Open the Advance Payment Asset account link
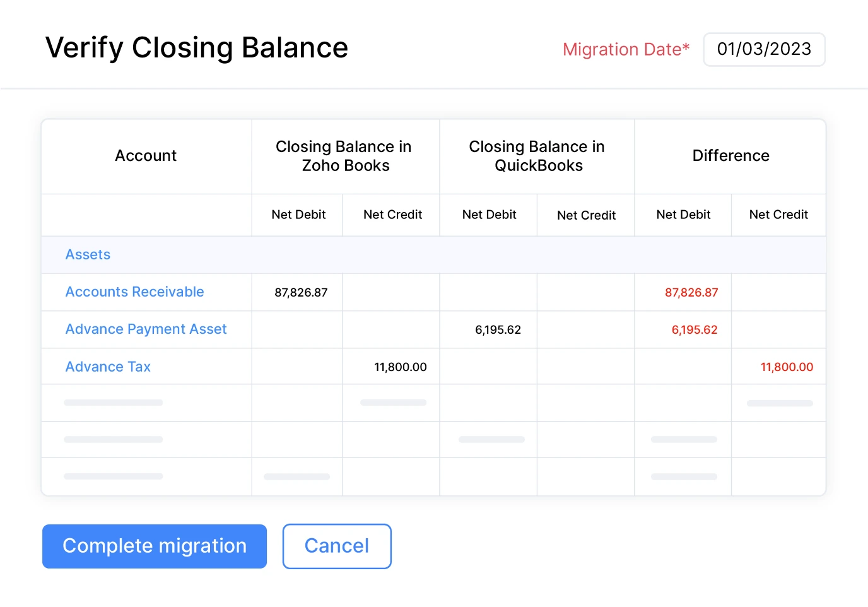The height and width of the screenshot is (607, 868). pyautogui.click(x=146, y=329)
